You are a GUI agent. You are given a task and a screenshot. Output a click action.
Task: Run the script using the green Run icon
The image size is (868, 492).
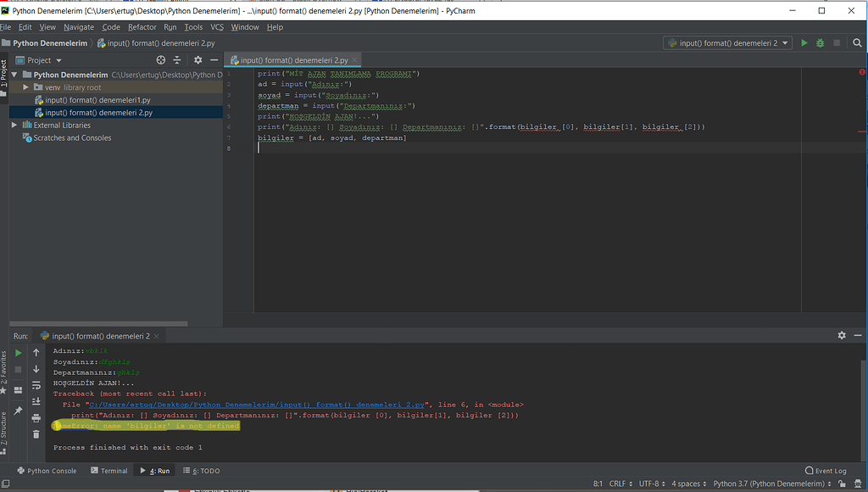click(803, 42)
